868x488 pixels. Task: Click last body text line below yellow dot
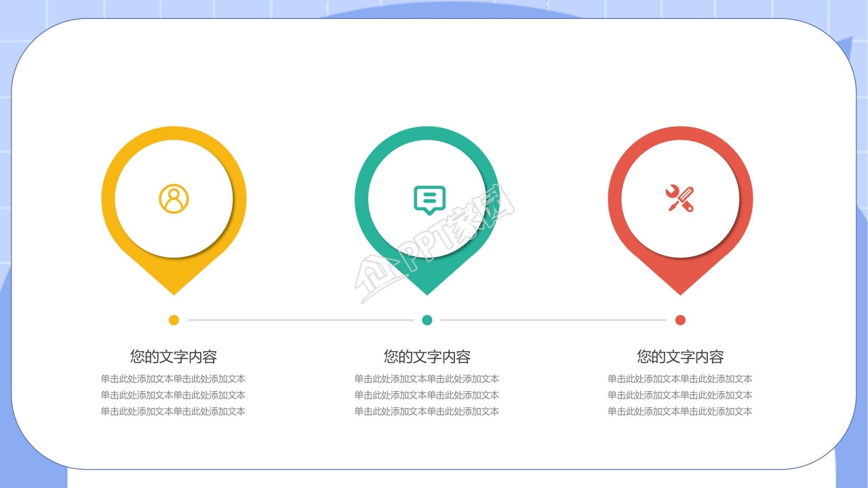click(x=174, y=411)
